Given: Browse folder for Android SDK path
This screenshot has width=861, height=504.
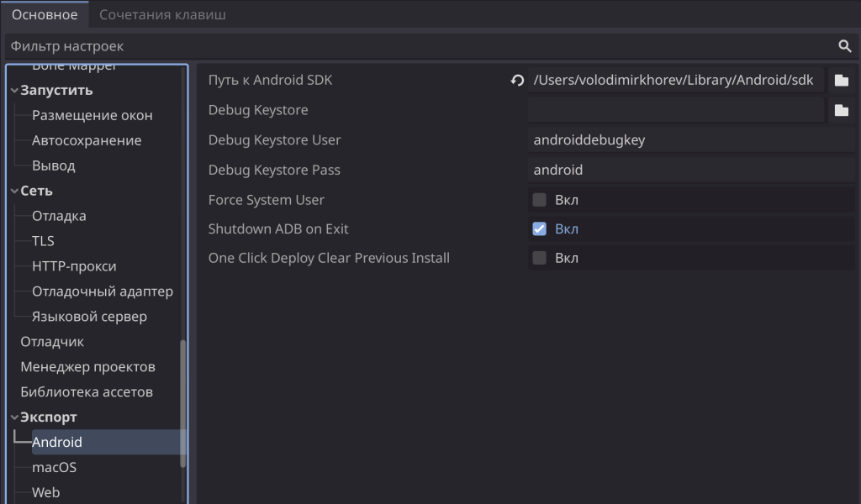Looking at the screenshot, I should (841, 80).
